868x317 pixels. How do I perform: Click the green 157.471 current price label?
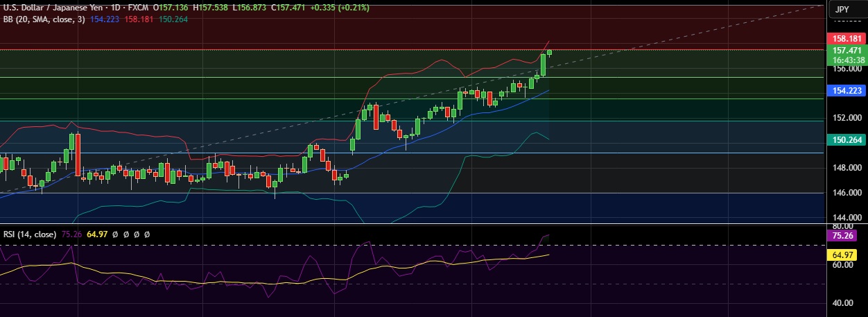(x=847, y=51)
